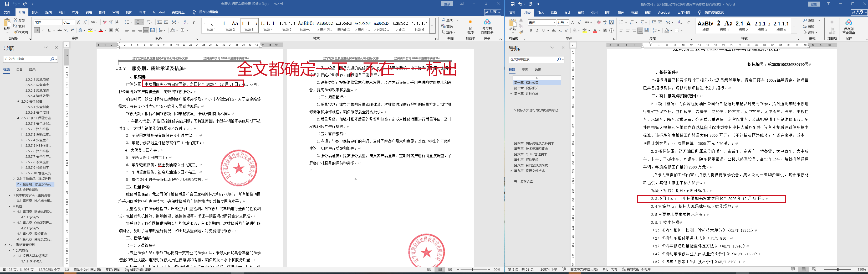Viewport: 868px width, 274px height.
Task: Click 登录 sign-in button in left window
Action: tap(447, 4)
